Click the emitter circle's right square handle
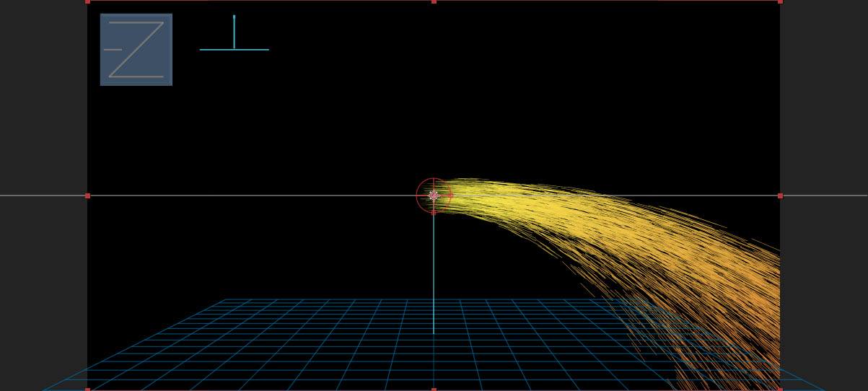Image resolution: width=868 pixels, height=391 pixels. [451, 195]
